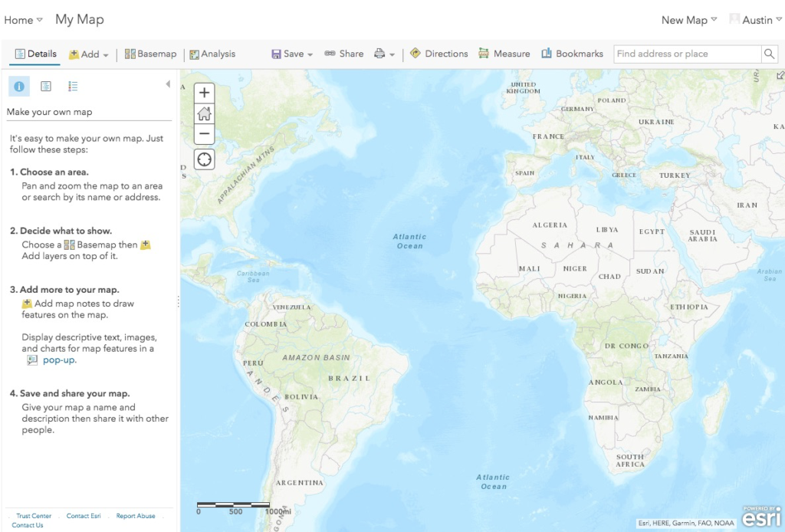Click the find my location icon

point(205,159)
